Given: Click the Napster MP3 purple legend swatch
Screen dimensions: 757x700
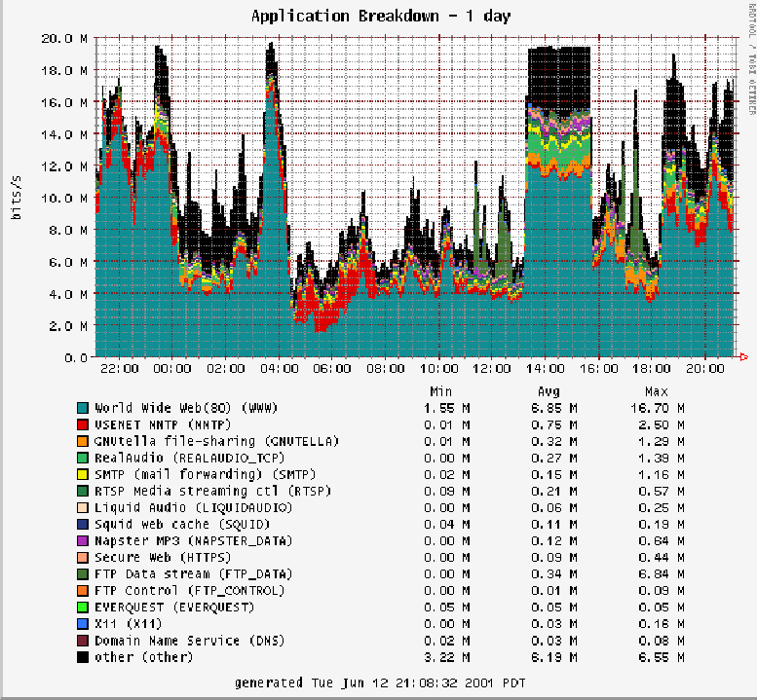Looking at the screenshot, I should pos(85,540).
